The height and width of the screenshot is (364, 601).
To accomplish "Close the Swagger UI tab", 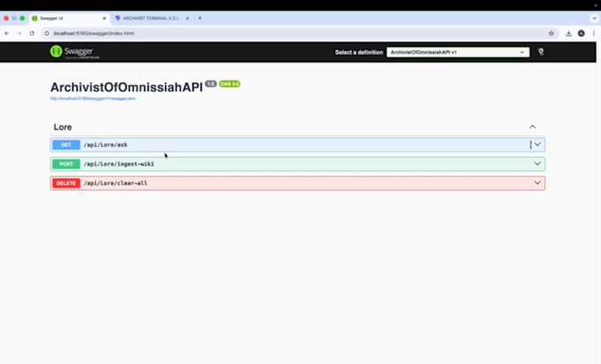I will pyautogui.click(x=104, y=19).
